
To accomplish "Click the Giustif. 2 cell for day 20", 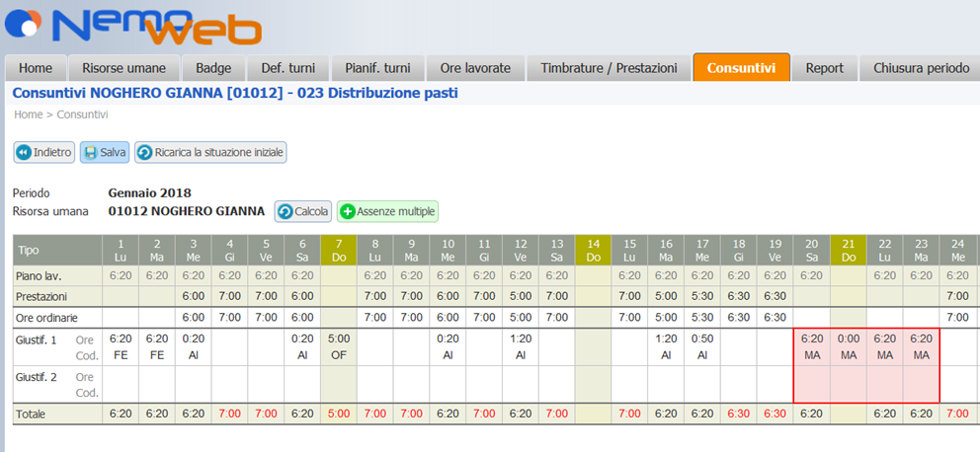I will [811, 385].
